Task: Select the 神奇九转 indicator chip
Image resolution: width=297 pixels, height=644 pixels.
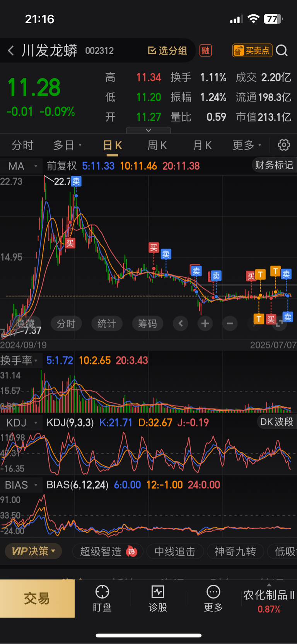Action: pyautogui.click(x=235, y=551)
